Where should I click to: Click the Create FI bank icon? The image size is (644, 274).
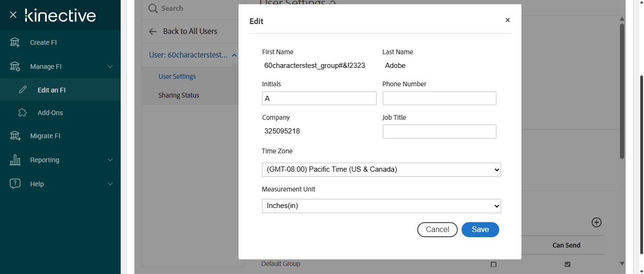(15, 42)
